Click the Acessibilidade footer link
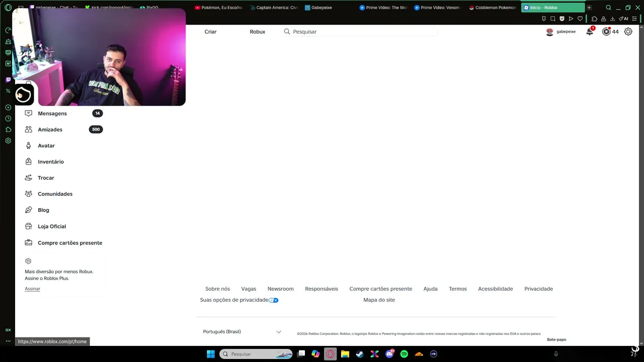The height and width of the screenshot is (362, 644). [496, 289]
